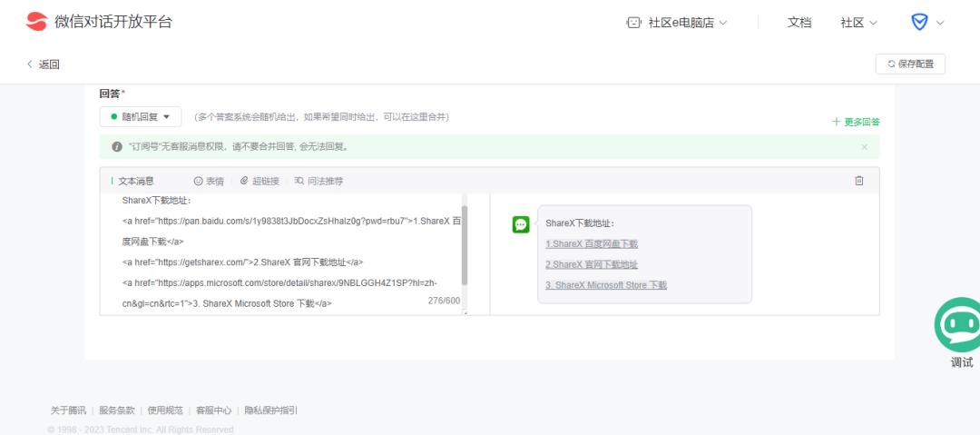The image size is (980, 435).
Task: Click the 保存配置 save configuration button
Action: pos(910,64)
